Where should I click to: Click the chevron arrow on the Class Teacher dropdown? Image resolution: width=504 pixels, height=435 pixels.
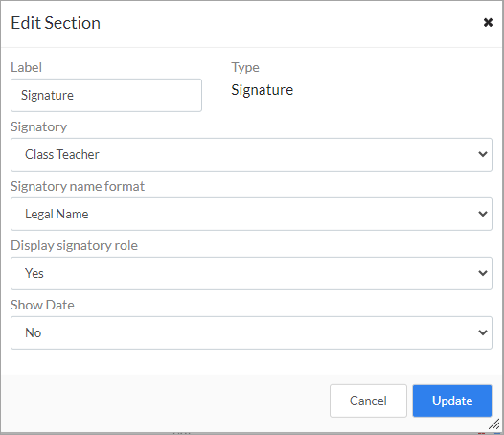[483, 154]
